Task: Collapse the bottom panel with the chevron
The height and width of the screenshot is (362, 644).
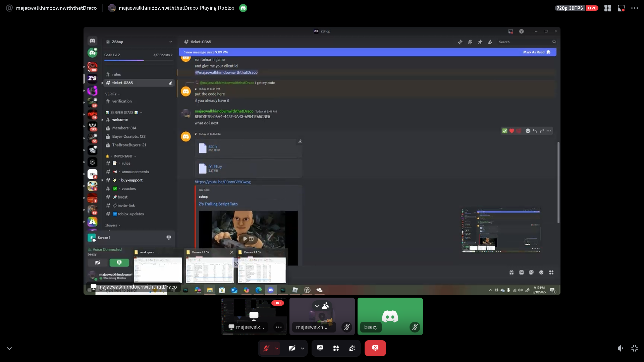Action: (9, 349)
